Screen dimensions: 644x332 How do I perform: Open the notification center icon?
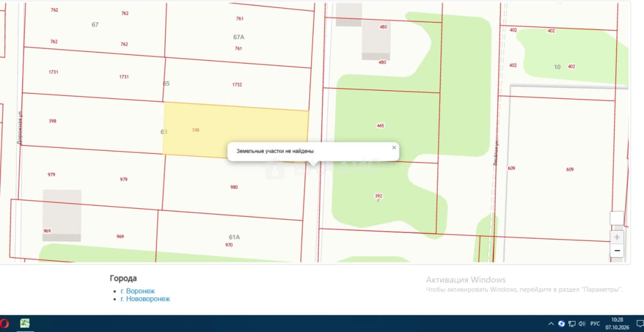639,324
